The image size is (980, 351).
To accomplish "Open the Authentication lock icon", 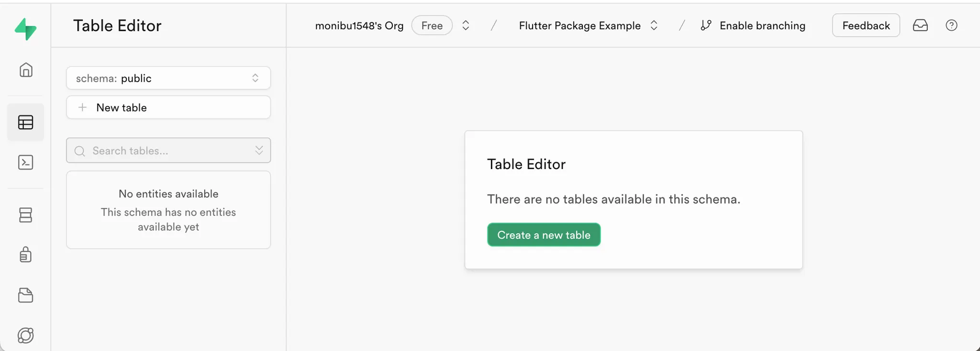I will tap(26, 254).
